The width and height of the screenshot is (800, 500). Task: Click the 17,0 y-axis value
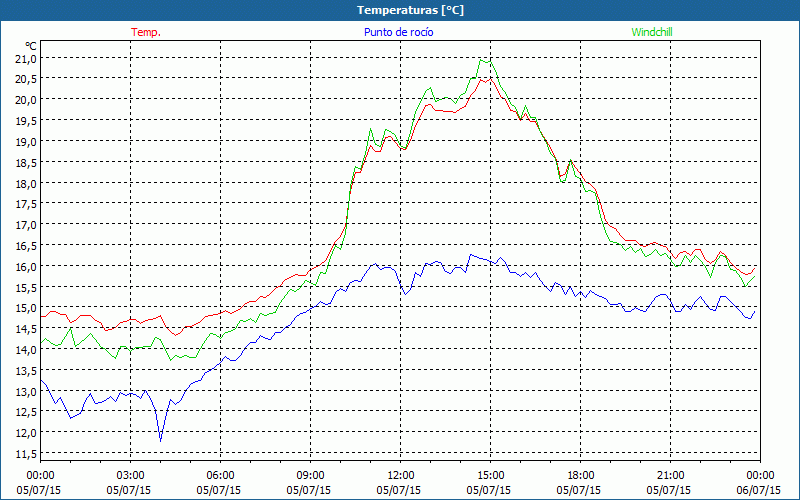coord(27,225)
